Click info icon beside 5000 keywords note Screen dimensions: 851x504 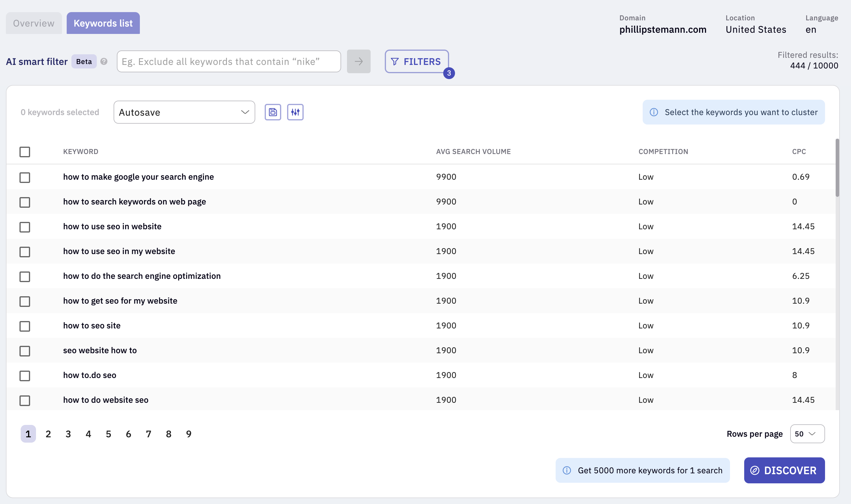point(567,470)
